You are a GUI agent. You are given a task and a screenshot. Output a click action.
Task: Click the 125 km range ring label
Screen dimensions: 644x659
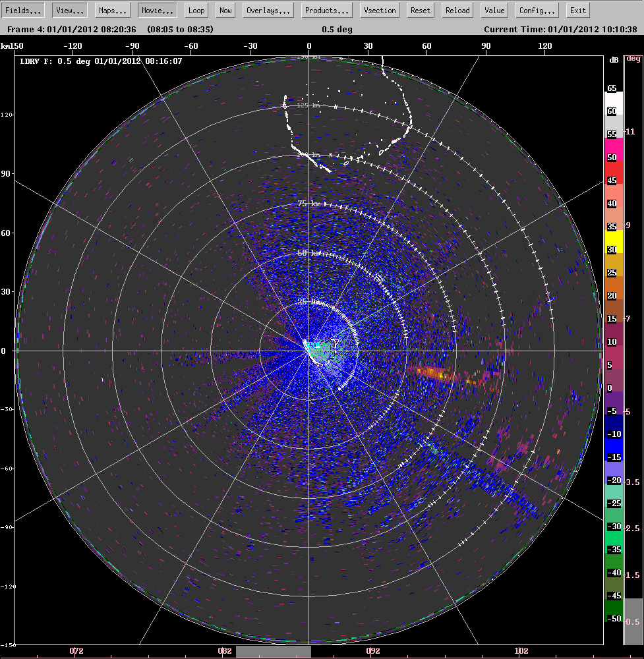308,105
